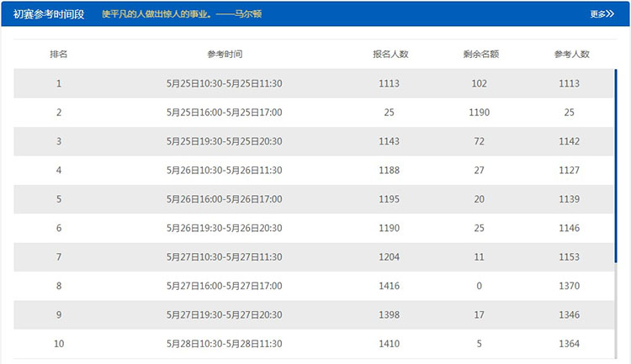
Task: Click the 剩余名额 column header
Action: point(480,54)
